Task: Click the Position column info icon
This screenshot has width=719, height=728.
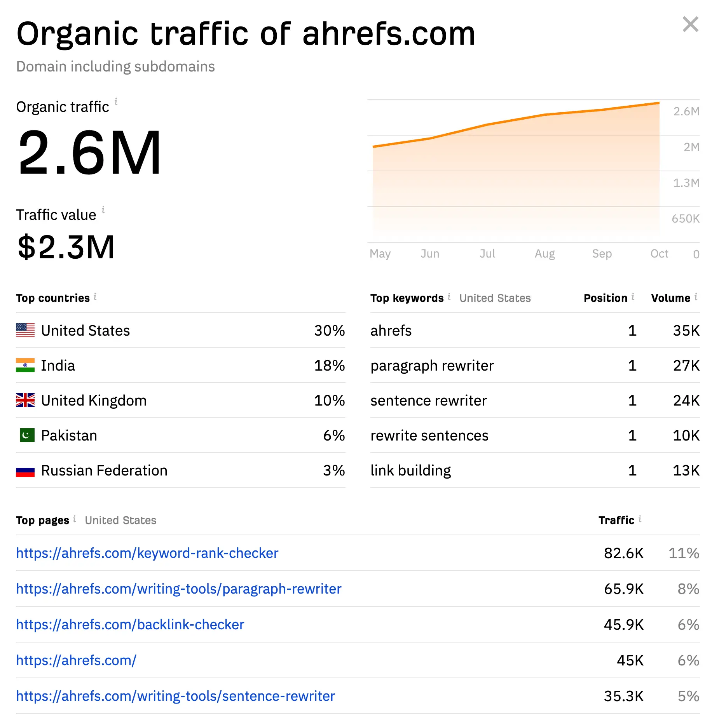Action: [x=633, y=297]
